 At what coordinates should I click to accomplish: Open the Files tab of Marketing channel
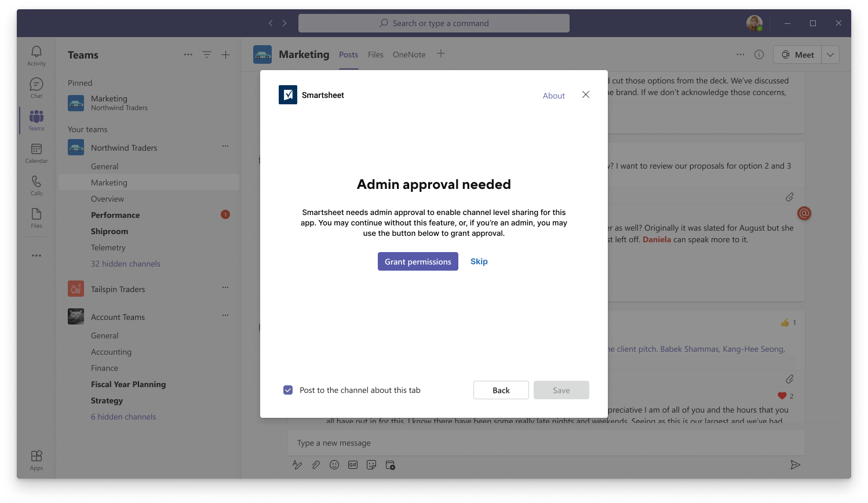point(375,54)
